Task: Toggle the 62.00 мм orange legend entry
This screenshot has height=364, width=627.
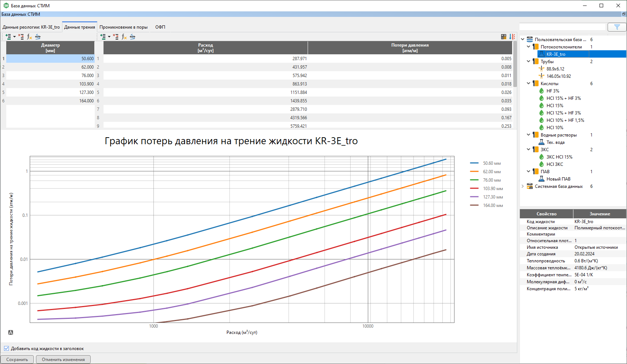Action: click(x=485, y=172)
